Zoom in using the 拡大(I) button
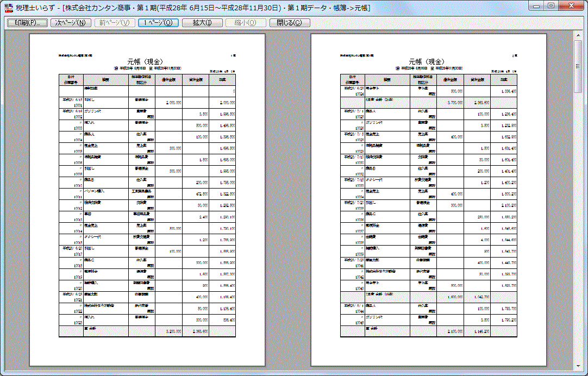Image resolution: width=588 pixels, height=376 pixels. (202, 23)
